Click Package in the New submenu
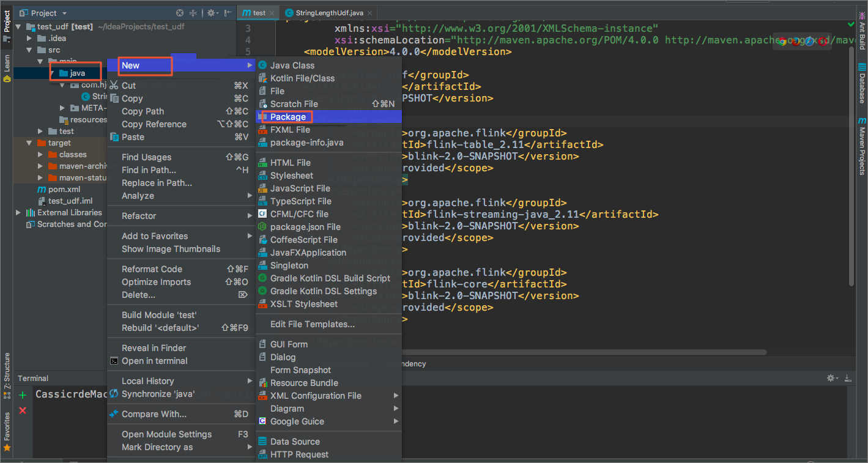Image resolution: width=868 pixels, height=463 pixels. click(328, 117)
